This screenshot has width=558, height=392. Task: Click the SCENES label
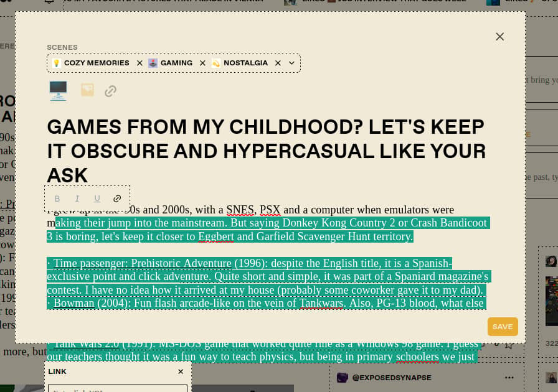[x=62, y=47]
